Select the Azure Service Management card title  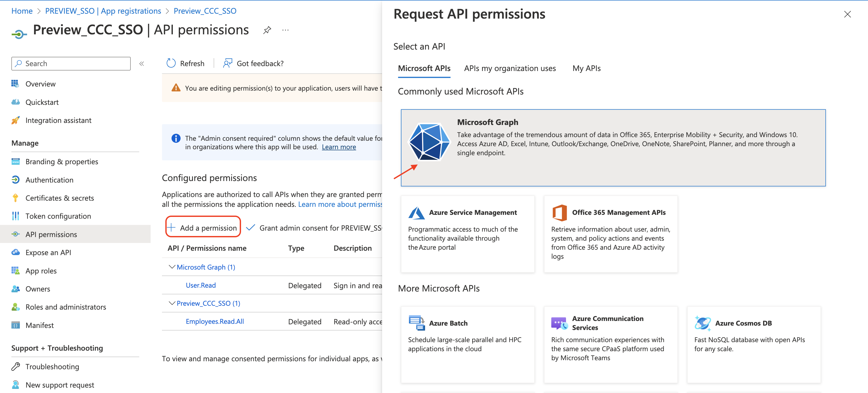(473, 213)
